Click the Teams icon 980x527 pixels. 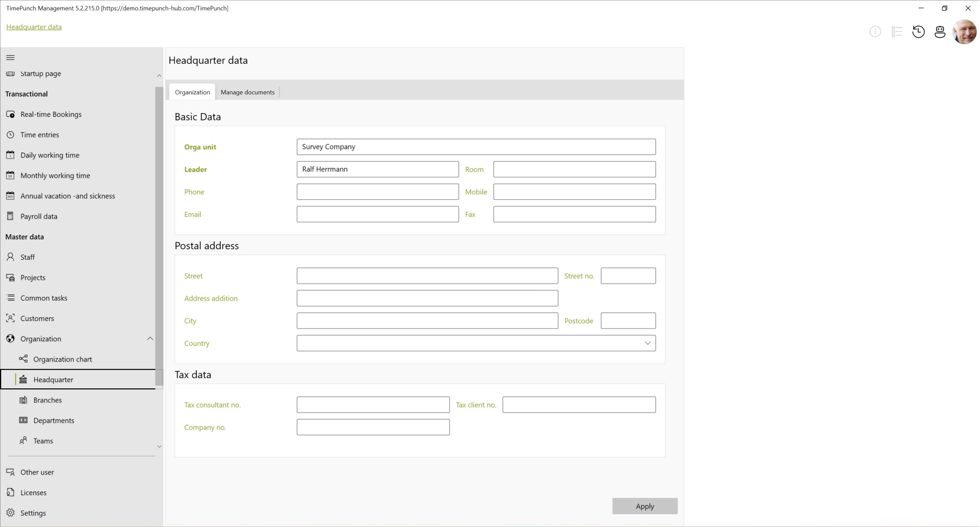pyautogui.click(x=23, y=441)
